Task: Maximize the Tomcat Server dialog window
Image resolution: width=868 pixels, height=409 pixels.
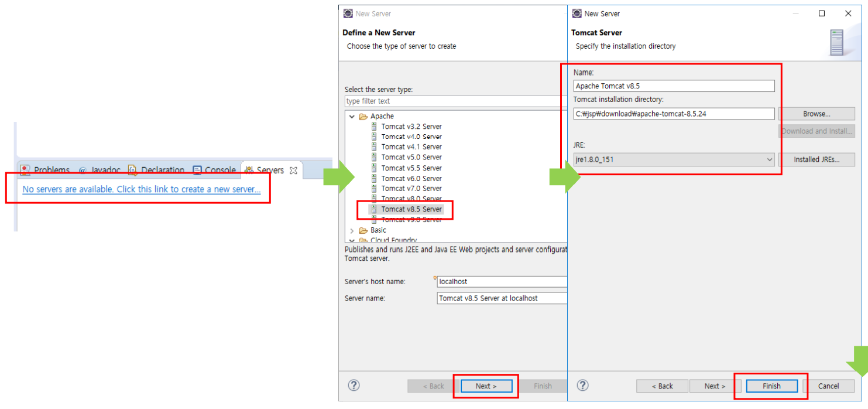Action: [x=822, y=13]
